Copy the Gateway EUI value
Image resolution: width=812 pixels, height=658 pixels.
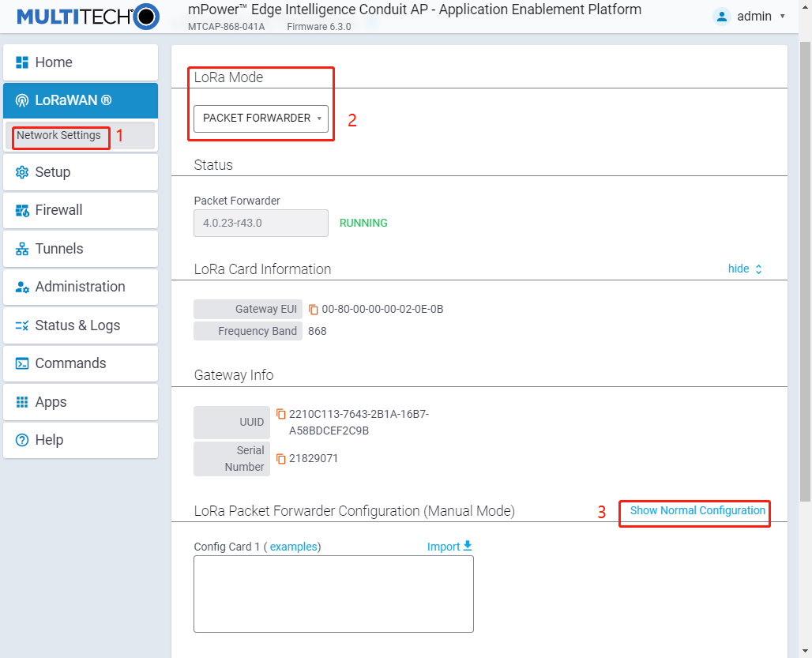coord(314,310)
